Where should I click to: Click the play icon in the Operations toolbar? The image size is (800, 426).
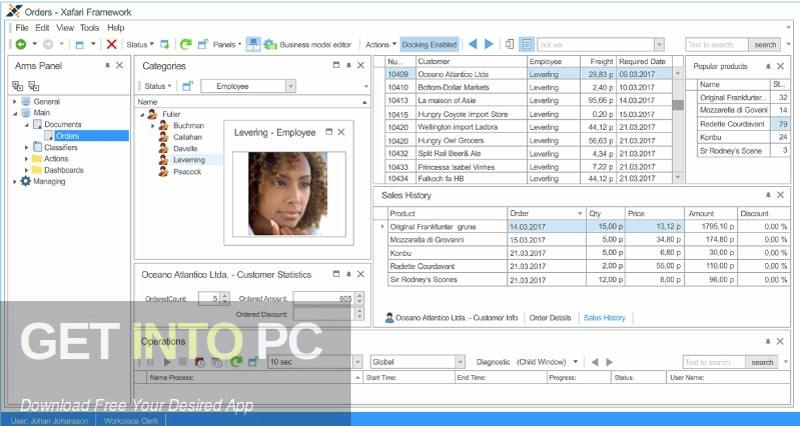[x=167, y=362]
